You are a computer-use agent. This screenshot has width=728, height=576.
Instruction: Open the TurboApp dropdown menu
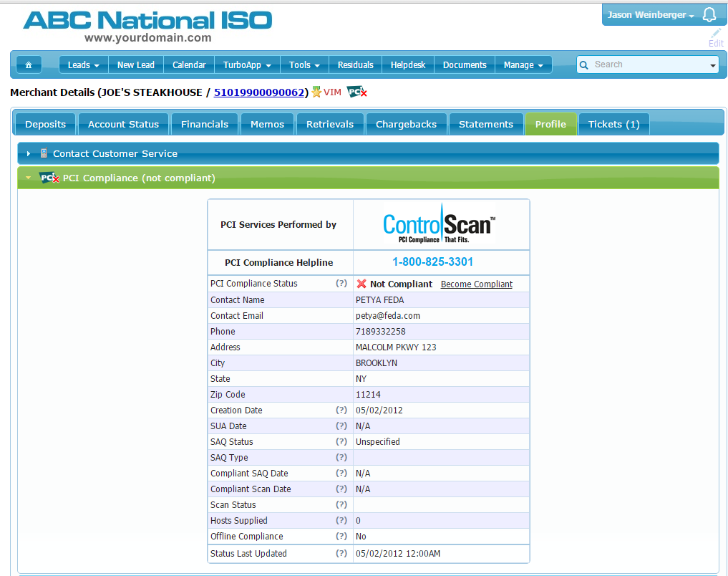pyautogui.click(x=247, y=65)
